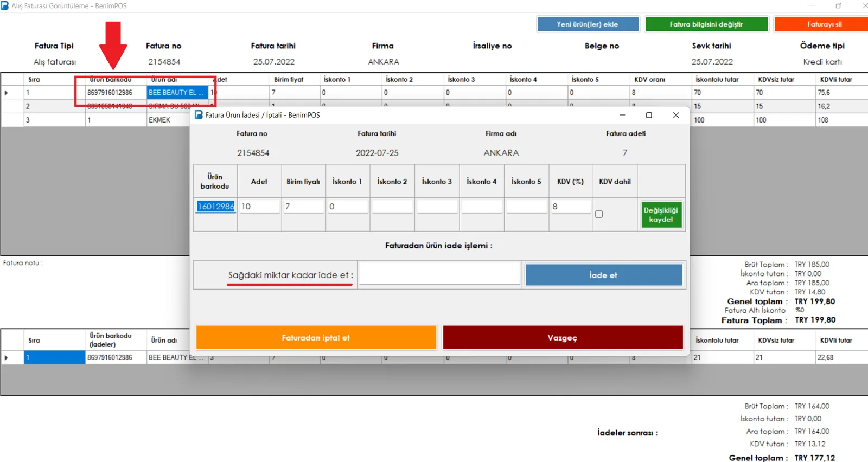Image resolution: width=868 pixels, height=462 pixels.
Task: Click the 'İskonto 1' field showing 0
Action: pyautogui.click(x=348, y=207)
